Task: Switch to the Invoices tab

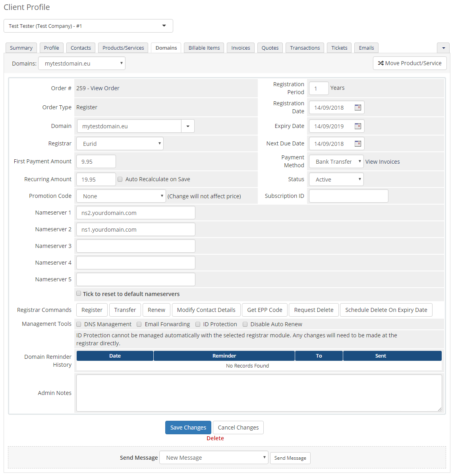Action: pyautogui.click(x=240, y=48)
